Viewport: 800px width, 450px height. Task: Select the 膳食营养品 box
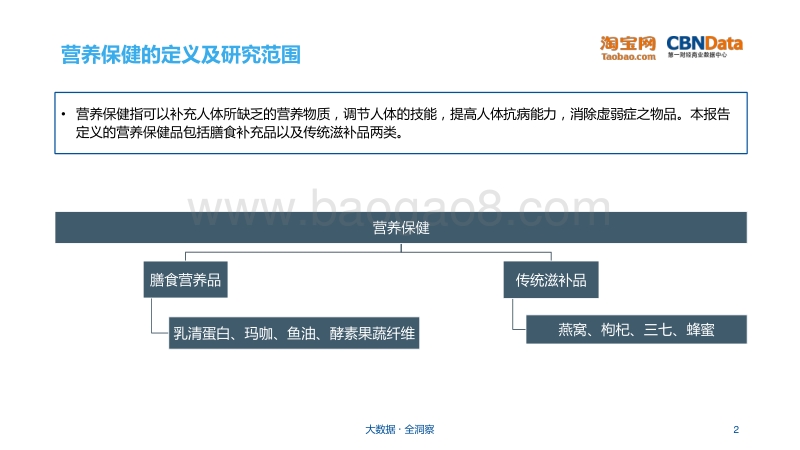point(185,280)
